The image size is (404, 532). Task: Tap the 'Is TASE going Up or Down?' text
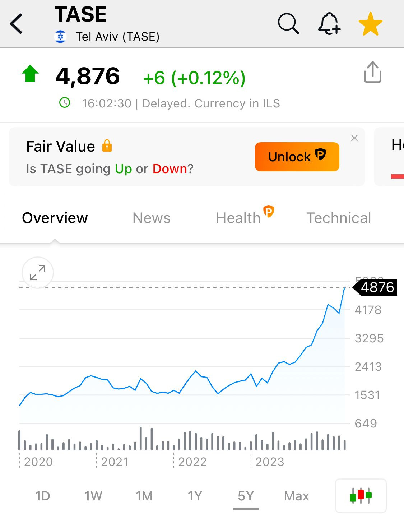coord(110,168)
